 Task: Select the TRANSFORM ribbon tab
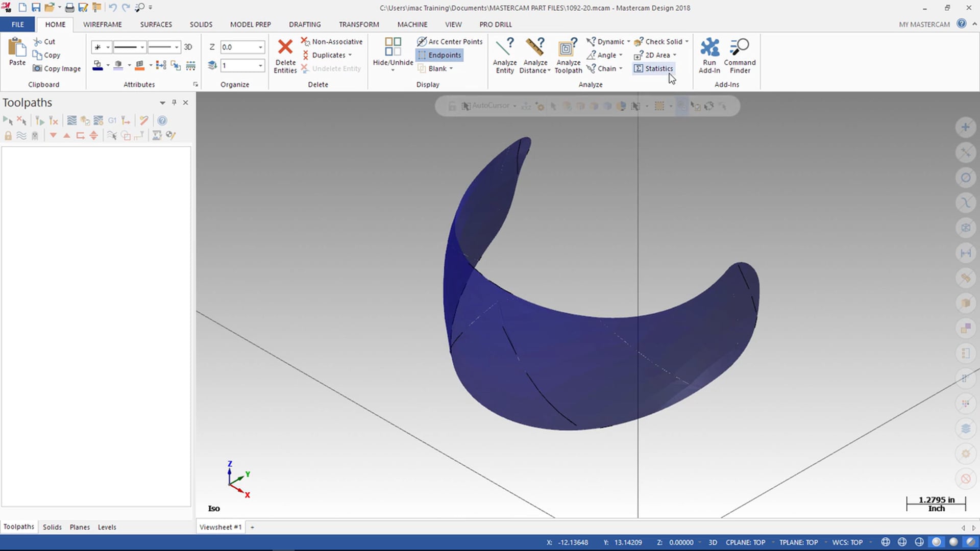(359, 24)
